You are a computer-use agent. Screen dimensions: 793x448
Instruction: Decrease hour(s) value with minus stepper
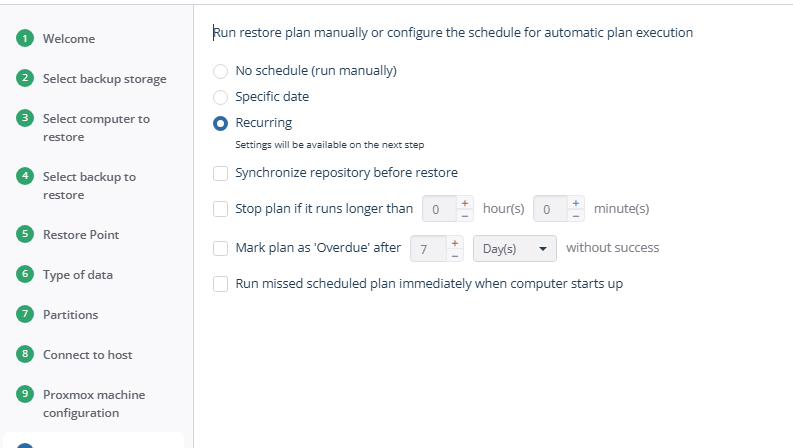(x=465, y=215)
